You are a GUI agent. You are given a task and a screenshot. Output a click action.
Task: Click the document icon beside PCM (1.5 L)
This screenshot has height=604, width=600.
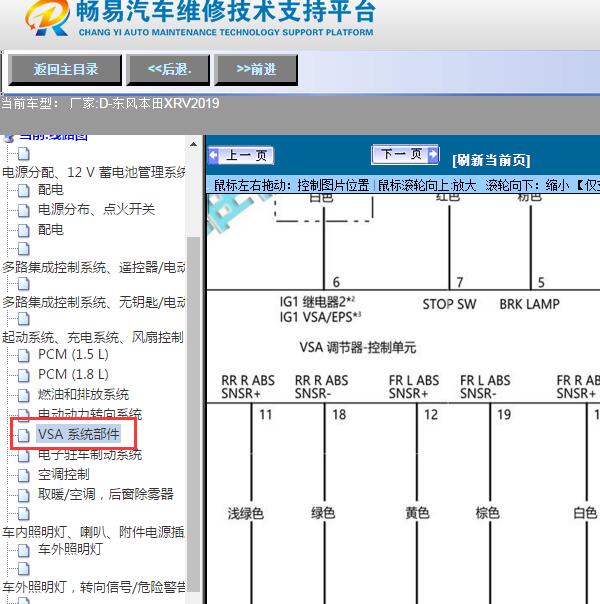click(x=24, y=355)
